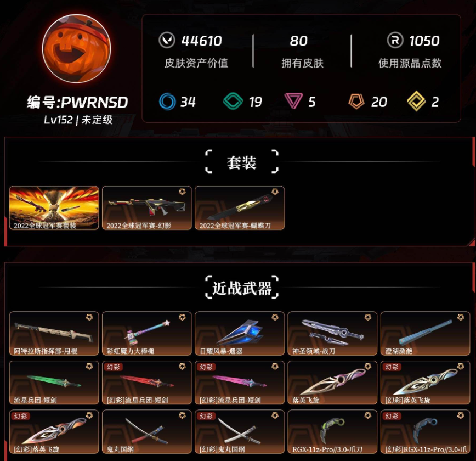Open the 2022全球冠军赛套装 bundle thumbnail
This screenshot has height=461, width=476.
click(x=54, y=208)
